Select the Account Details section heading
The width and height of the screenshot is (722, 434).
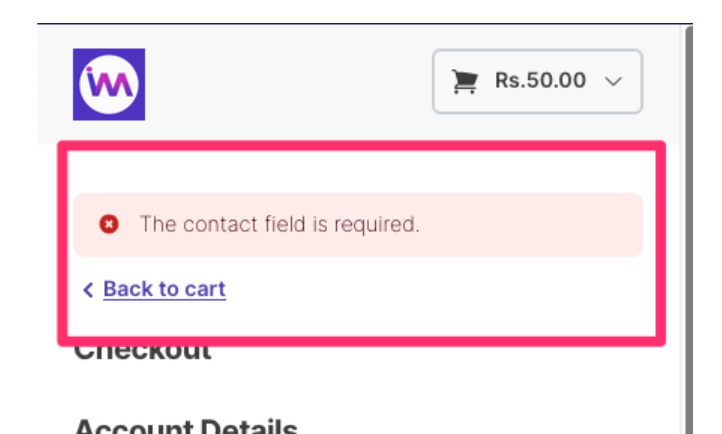[x=186, y=426]
